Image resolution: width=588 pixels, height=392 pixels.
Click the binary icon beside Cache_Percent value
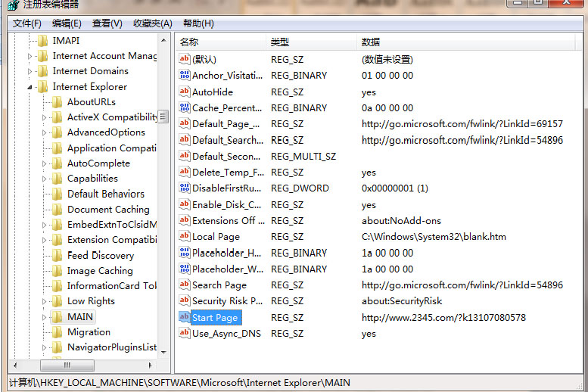[x=185, y=108]
